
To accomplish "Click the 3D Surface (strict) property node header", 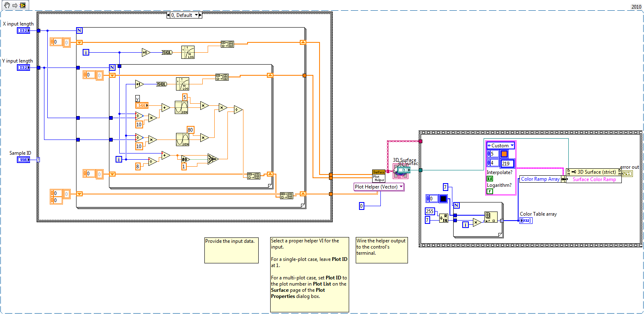I will (x=593, y=172).
